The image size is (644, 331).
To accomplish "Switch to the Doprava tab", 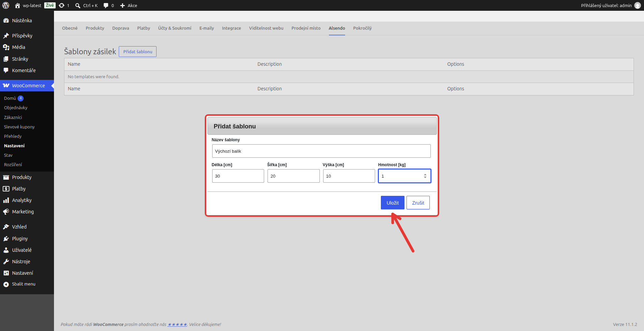I will 121,28.
